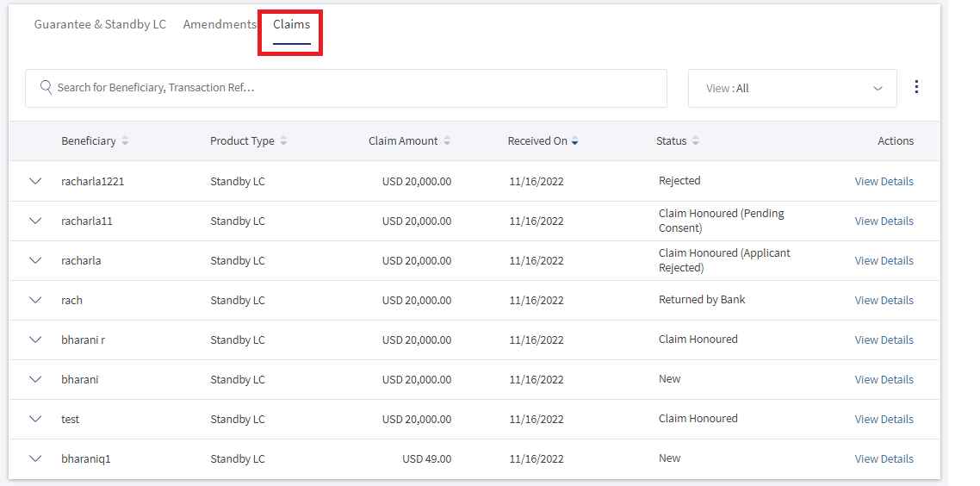Open the View: All dropdown

pyautogui.click(x=792, y=88)
